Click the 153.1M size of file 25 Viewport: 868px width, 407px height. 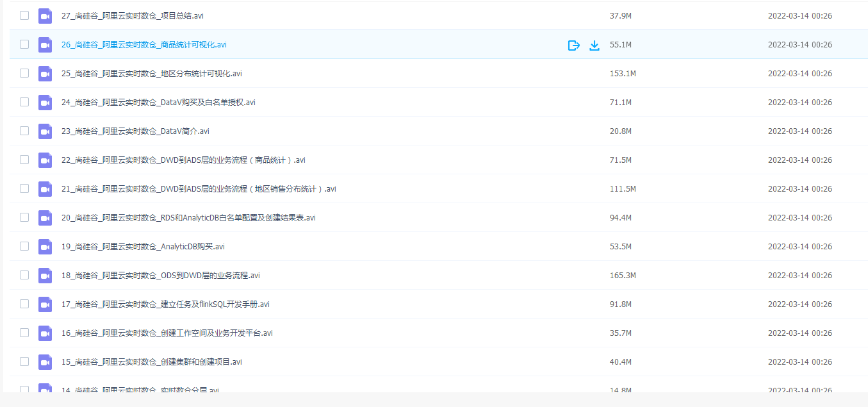coord(623,74)
